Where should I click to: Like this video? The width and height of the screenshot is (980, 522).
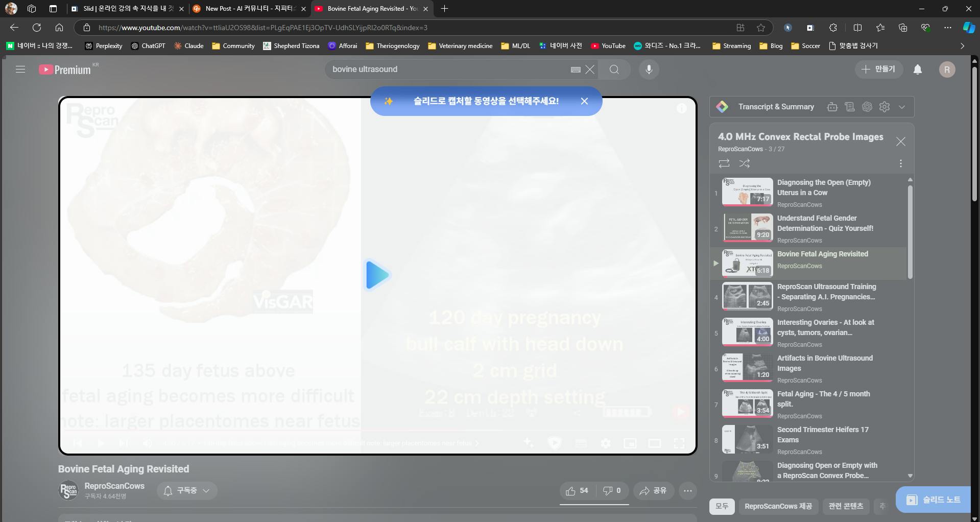(577, 491)
